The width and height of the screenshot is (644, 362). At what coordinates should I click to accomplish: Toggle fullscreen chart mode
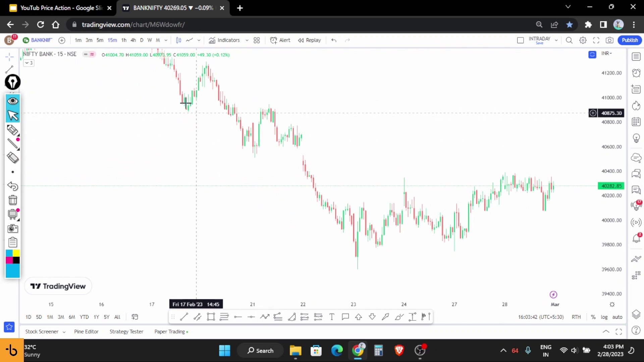tap(597, 40)
